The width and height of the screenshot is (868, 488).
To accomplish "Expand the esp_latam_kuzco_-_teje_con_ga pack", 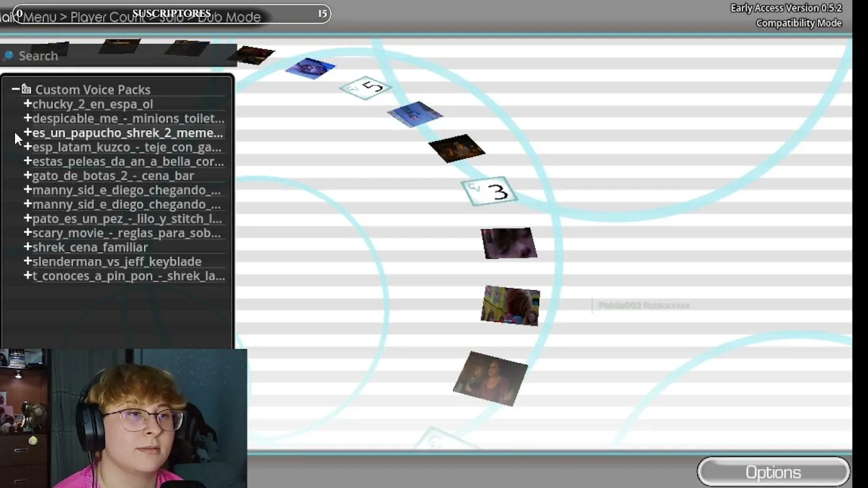I will coord(28,146).
